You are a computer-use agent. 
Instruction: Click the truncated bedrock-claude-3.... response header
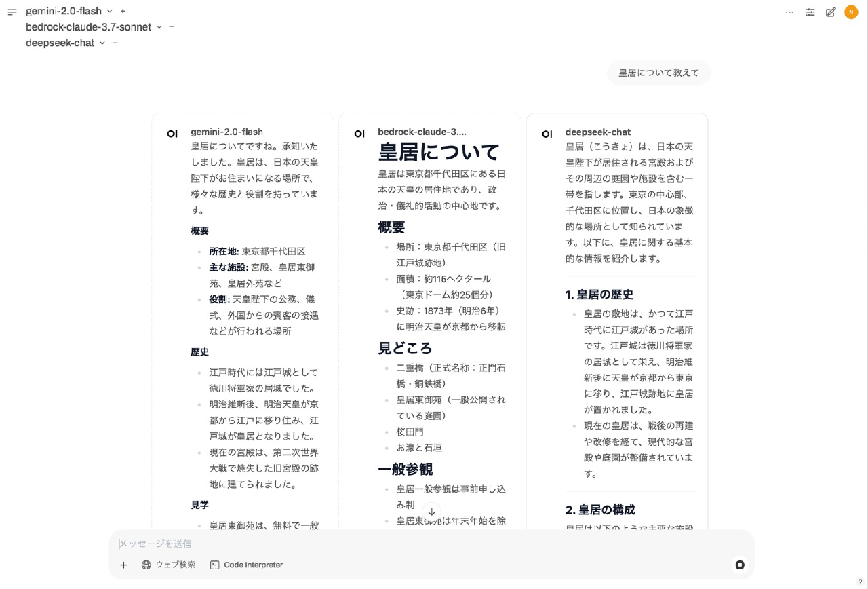(x=422, y=132)
